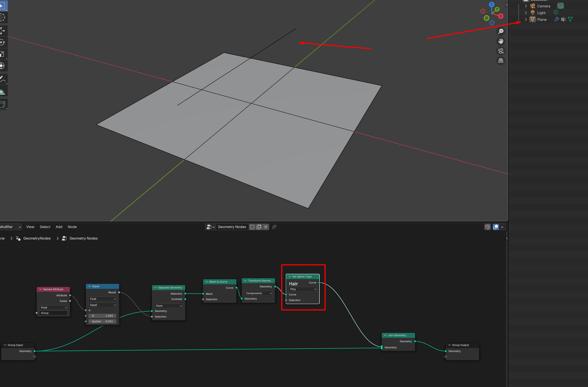Image resolution: width=588 pixels, height=387 pixels.
Task: Click the Plane object's modifier wrench icon
Action: [x=557, y=19]
